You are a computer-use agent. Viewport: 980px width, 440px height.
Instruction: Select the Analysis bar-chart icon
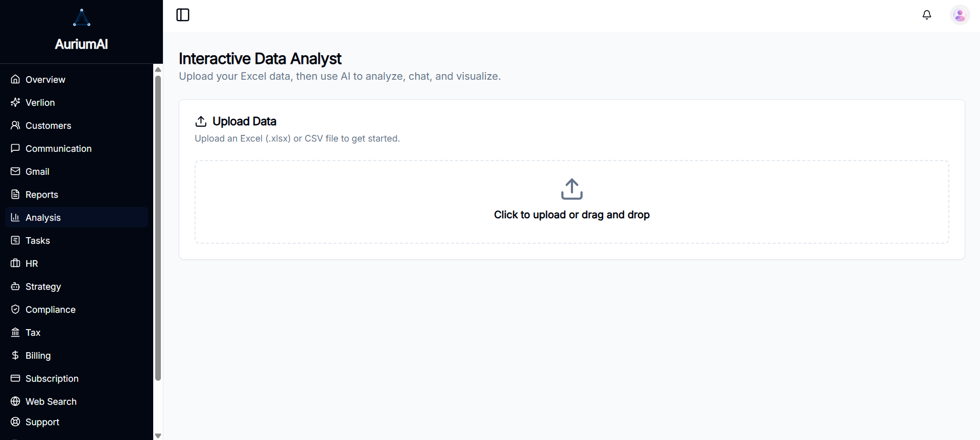(15, 217)
